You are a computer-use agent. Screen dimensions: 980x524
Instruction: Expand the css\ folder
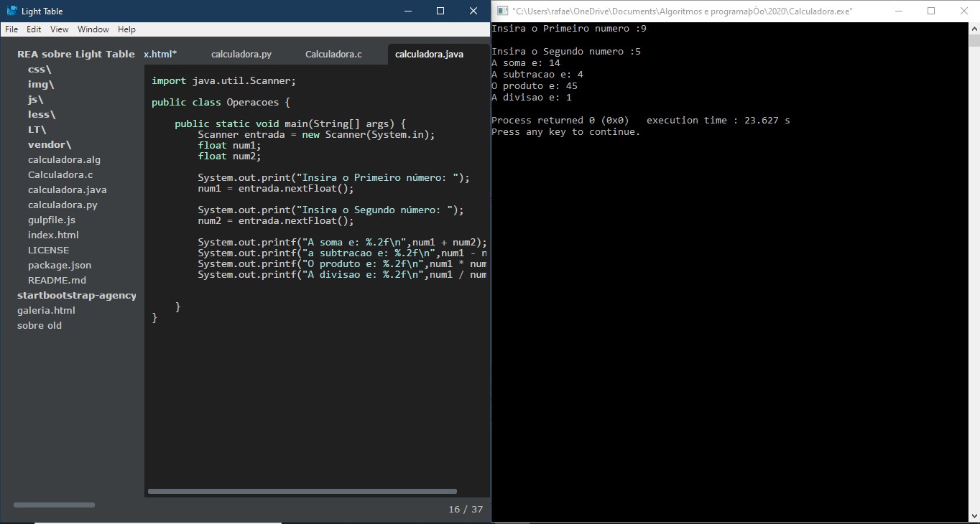coord(40,69)
